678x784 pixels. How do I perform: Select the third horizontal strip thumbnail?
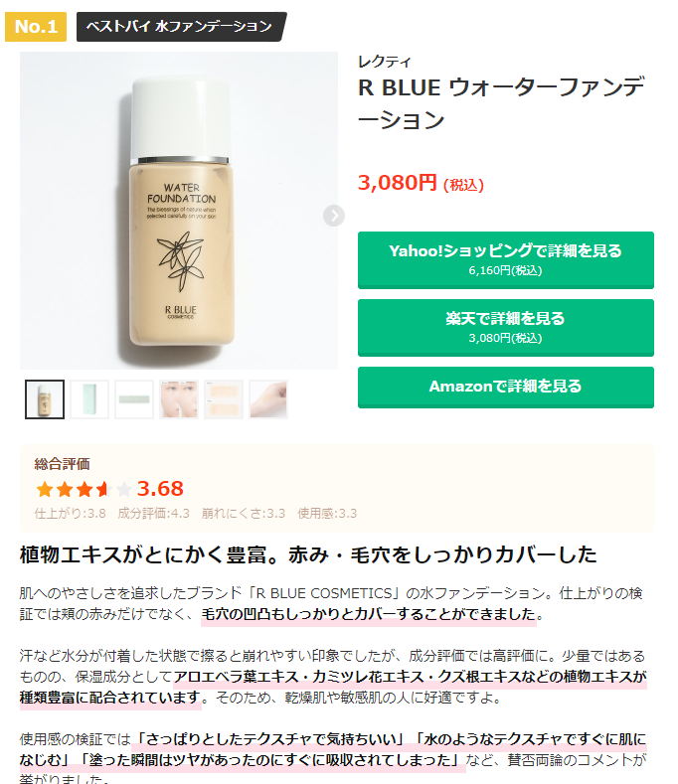133,399
